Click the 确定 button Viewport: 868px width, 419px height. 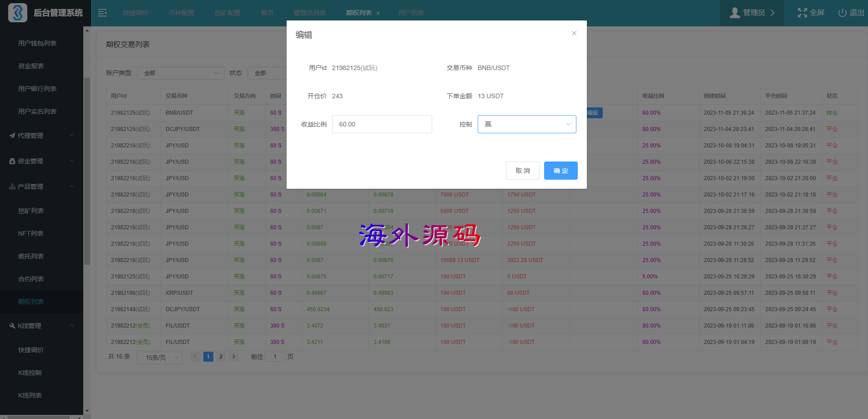point(561,171)
